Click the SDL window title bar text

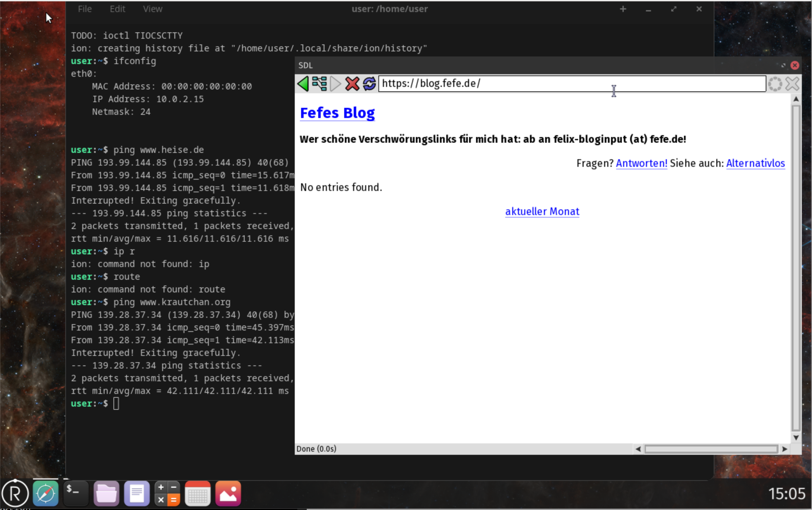pos(306,65)
